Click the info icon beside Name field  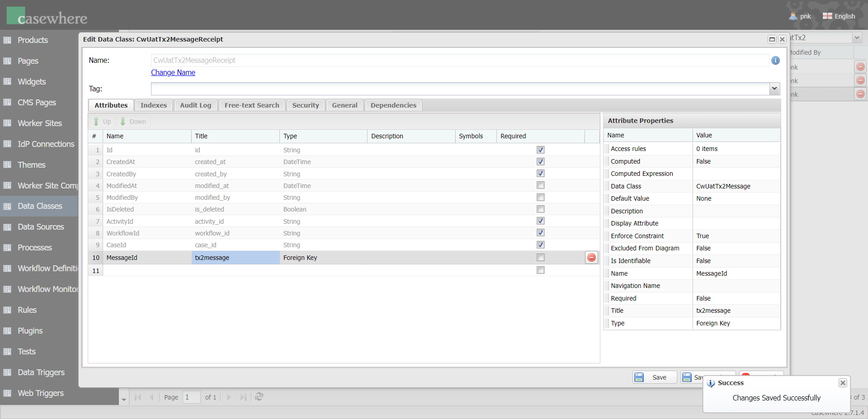pyautogui.click(x=775, y=61)
